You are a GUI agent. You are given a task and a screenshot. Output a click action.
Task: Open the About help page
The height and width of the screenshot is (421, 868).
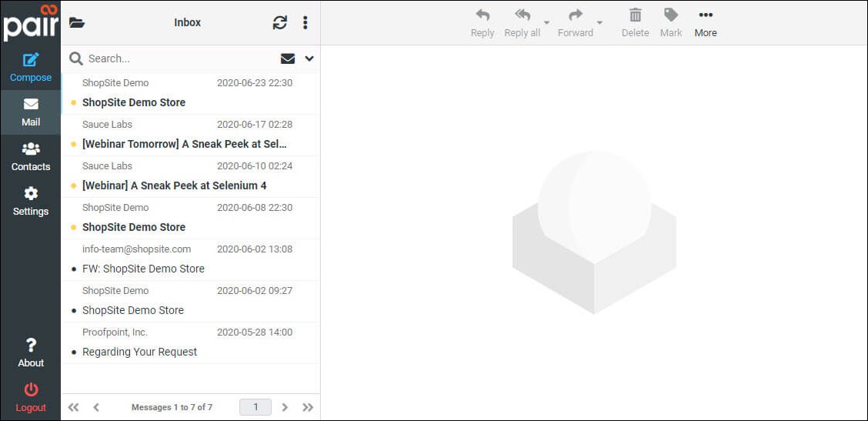pos(31,353)
